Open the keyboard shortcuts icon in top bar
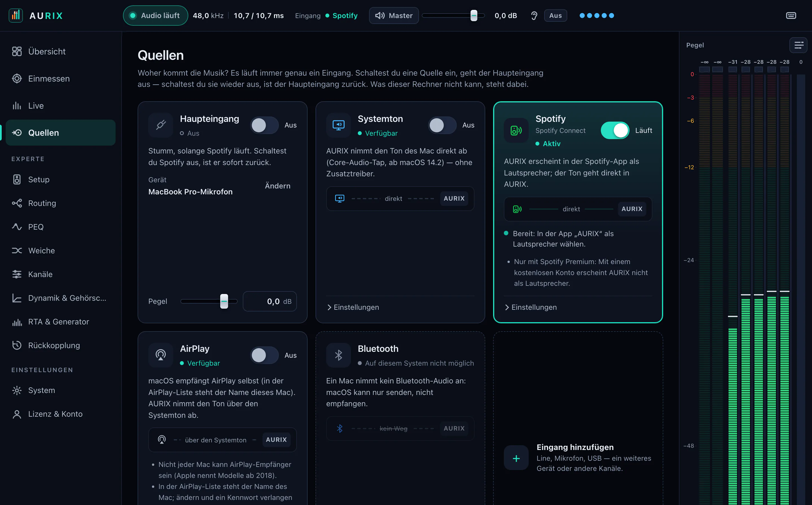This screenshot has height=505, width=812. click(x=791, y=15)
